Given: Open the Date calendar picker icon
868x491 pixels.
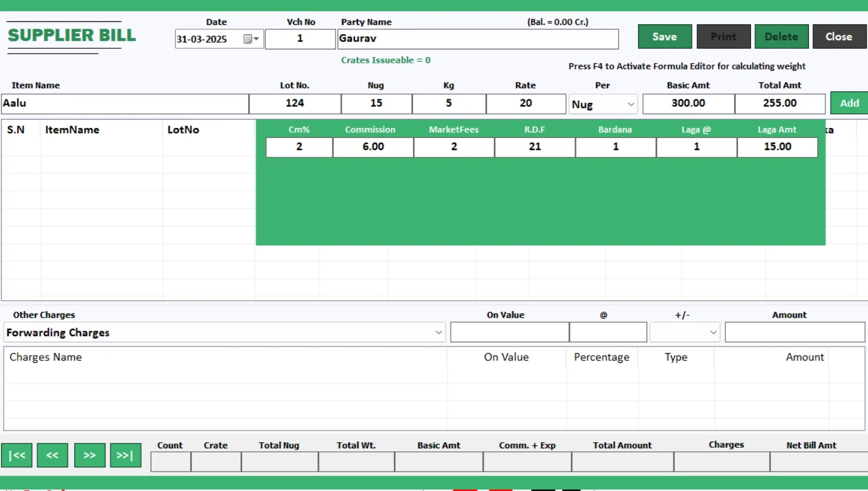Looking at the screenshot, I should point(251,39).
